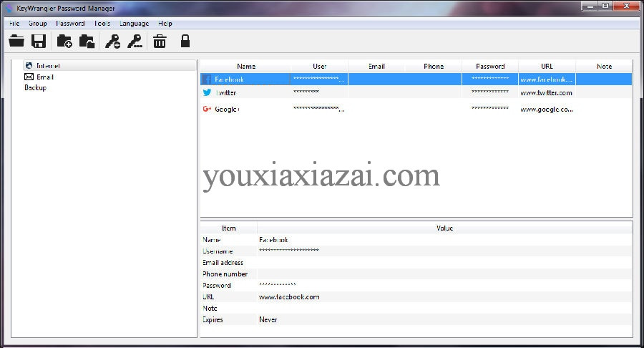
Task: Select the Backup group in tree
Action: click(x=35, y=87)
